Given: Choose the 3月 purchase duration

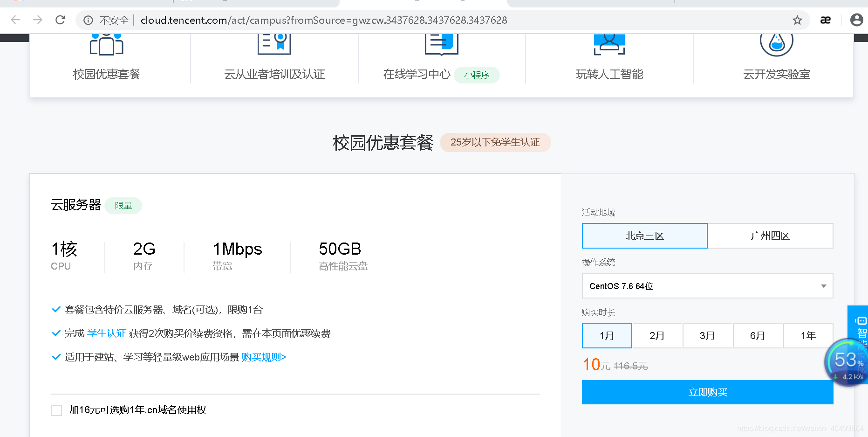Looking at the screenshot, I should point(707,336).
